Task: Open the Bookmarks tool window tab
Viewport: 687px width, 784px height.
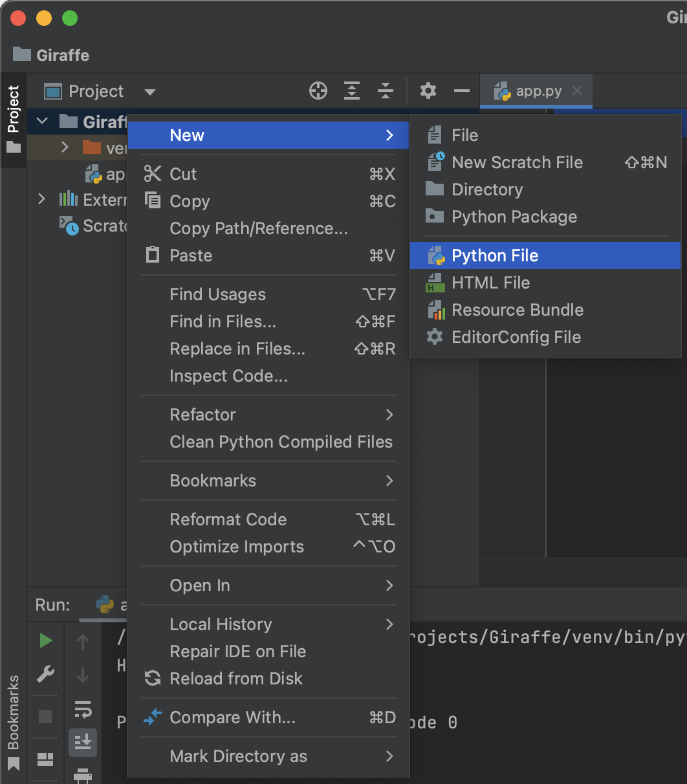Action: (x=14, y=722)
